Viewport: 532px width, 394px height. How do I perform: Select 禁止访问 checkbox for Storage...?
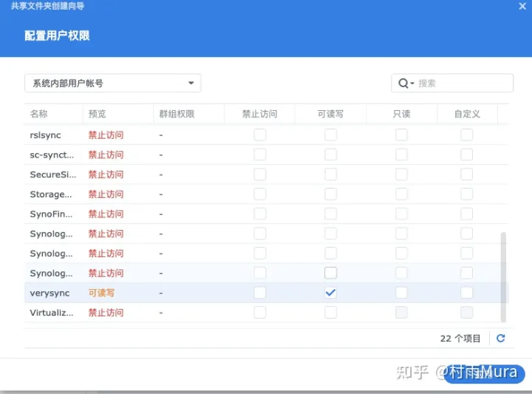tap(260, 194)
